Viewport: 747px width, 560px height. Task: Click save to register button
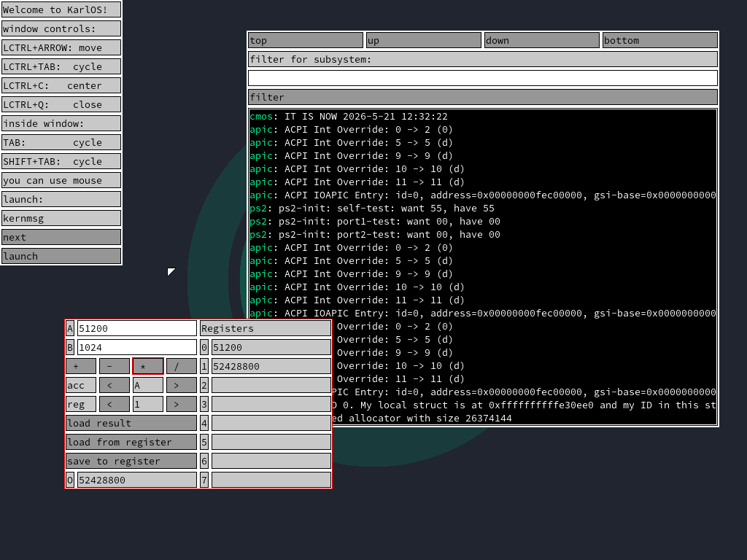click(x=131, y=461)
